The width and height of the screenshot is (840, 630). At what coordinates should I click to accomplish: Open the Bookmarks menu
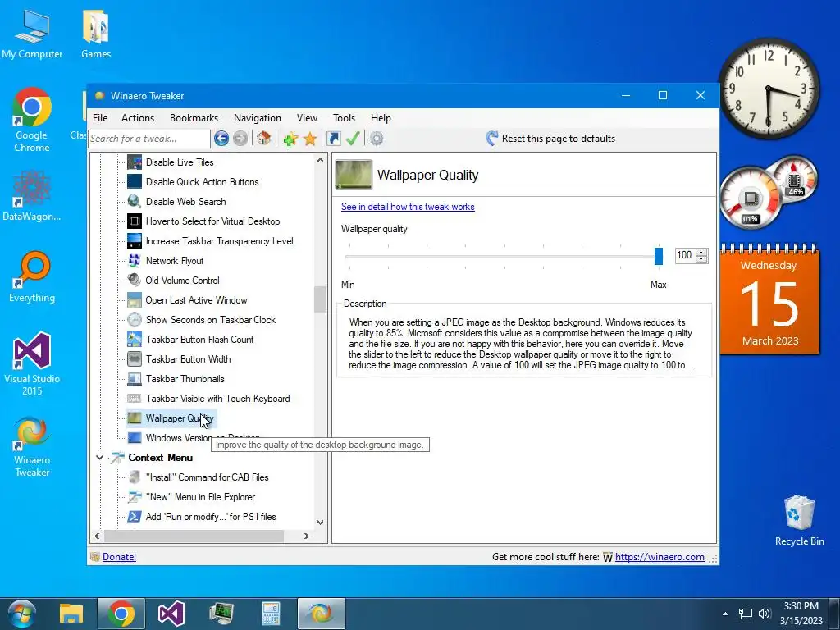[194, 118]
